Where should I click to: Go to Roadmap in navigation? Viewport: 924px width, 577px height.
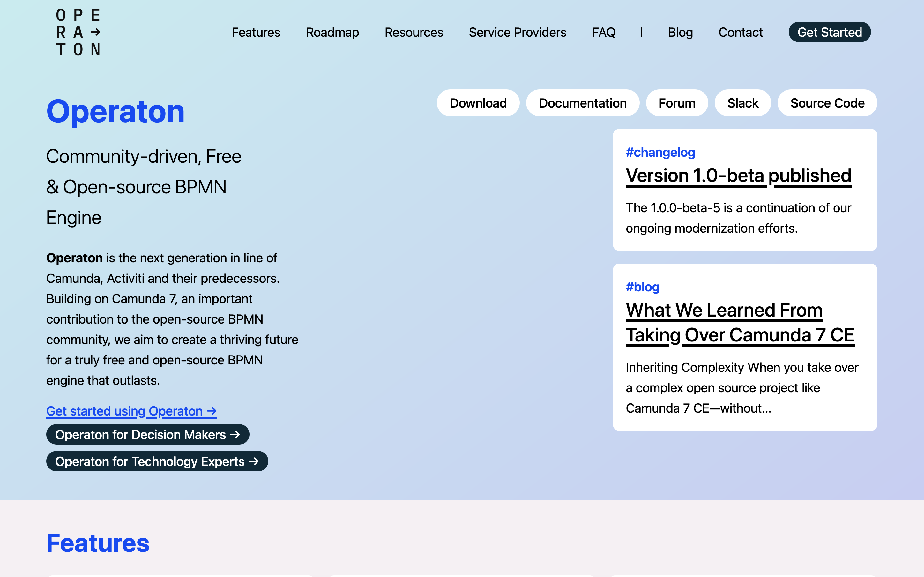coord(332,33)
